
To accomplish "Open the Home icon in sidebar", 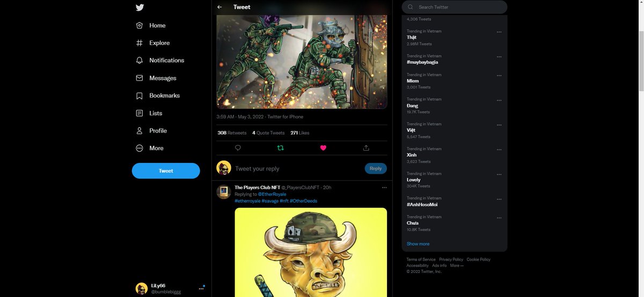I will 140,25.
